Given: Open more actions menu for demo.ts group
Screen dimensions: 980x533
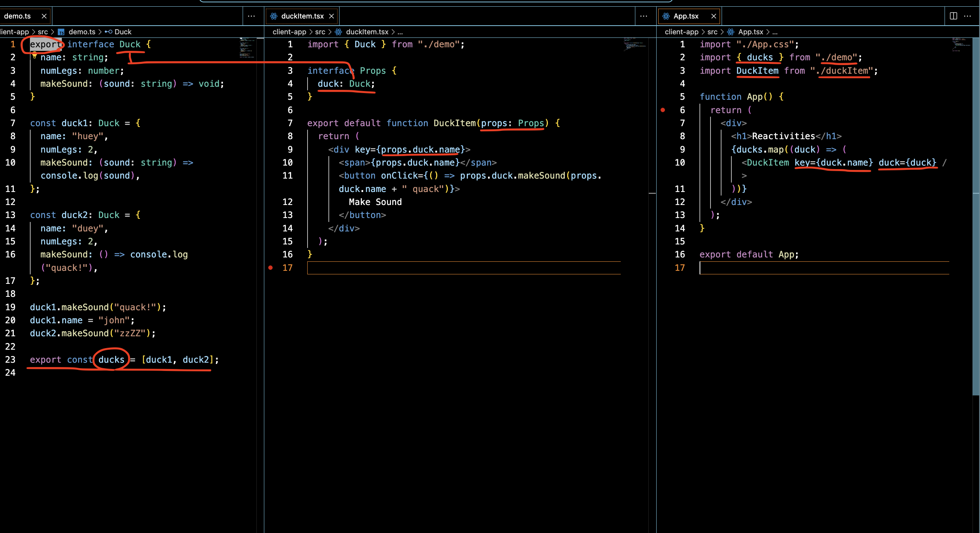Looking at the screenshot, I should point(251,16).
